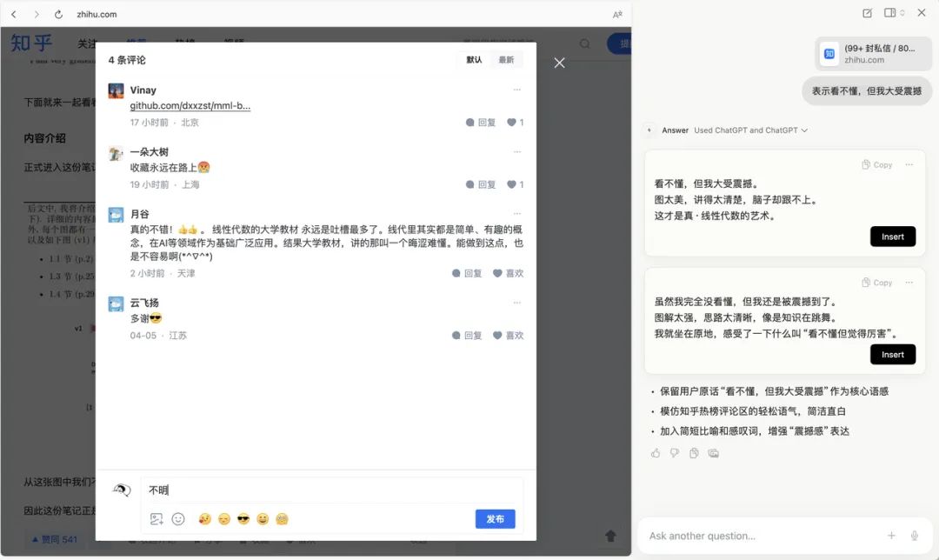Open the emoji picker smiley icon
Image resolution: width=939 pixels, height=560 pixels.
(x=178, y=518)
